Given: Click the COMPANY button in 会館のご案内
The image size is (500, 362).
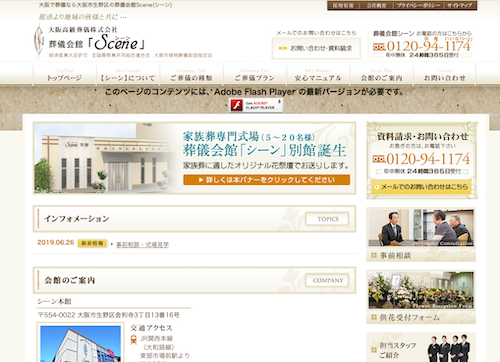Looking at the screenshot, I should [x=327, y=280].
